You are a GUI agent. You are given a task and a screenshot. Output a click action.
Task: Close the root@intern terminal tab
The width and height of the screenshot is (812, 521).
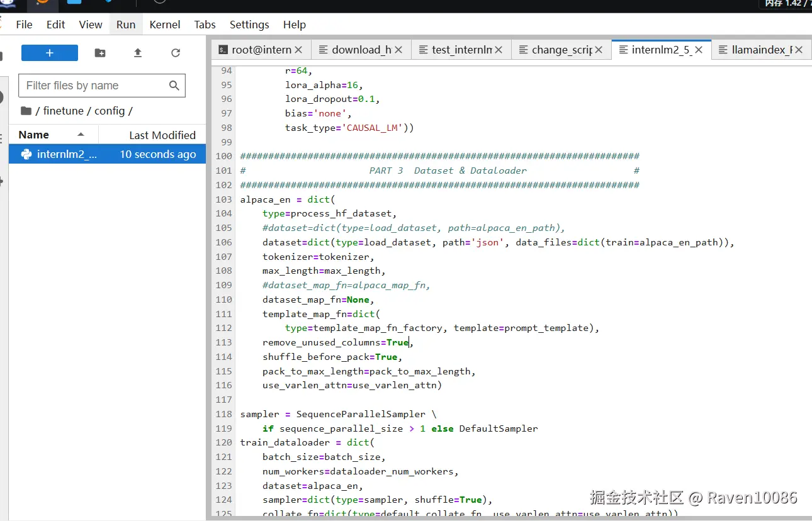point(298,50)
